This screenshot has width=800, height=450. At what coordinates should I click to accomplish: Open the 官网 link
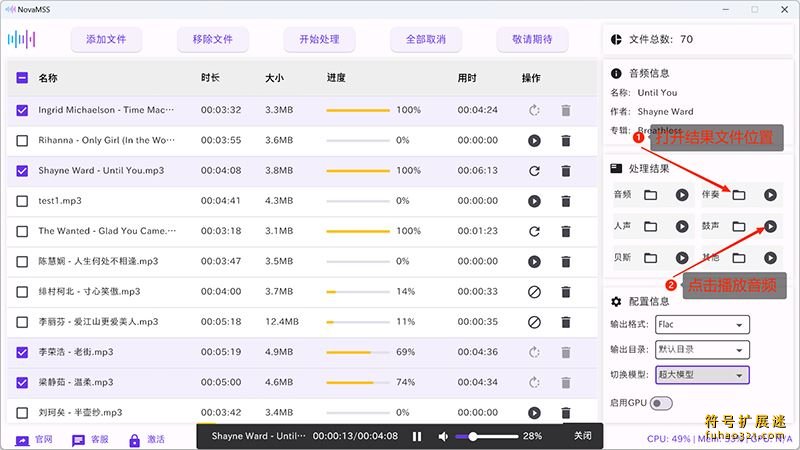point(34,440)
